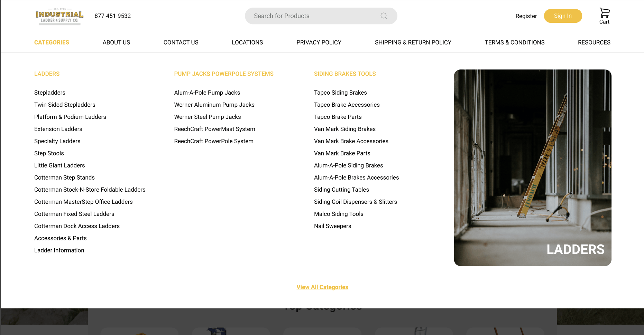Select Cotterman Step Stands
Screen dimensions: 644x335
[64, 178]
